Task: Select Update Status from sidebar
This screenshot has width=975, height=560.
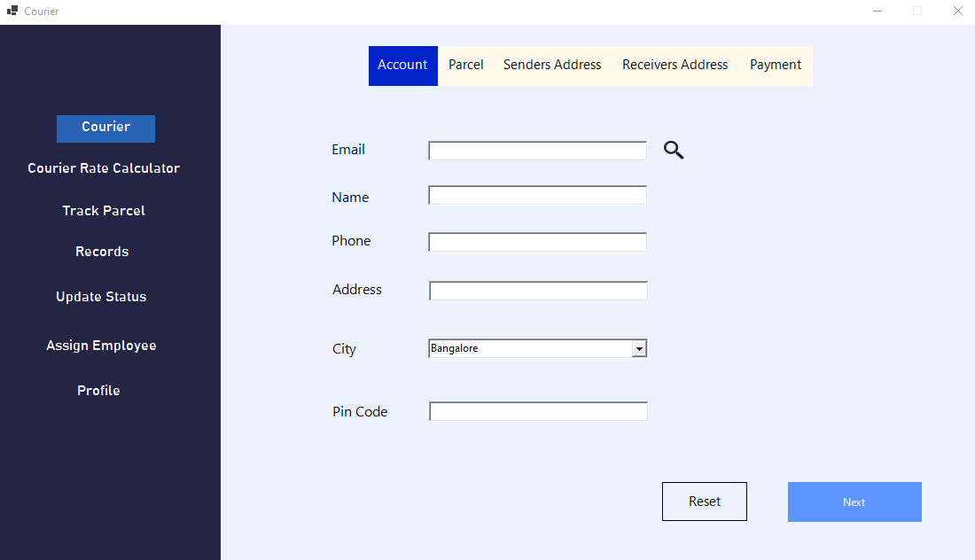Action: (100, 297)
